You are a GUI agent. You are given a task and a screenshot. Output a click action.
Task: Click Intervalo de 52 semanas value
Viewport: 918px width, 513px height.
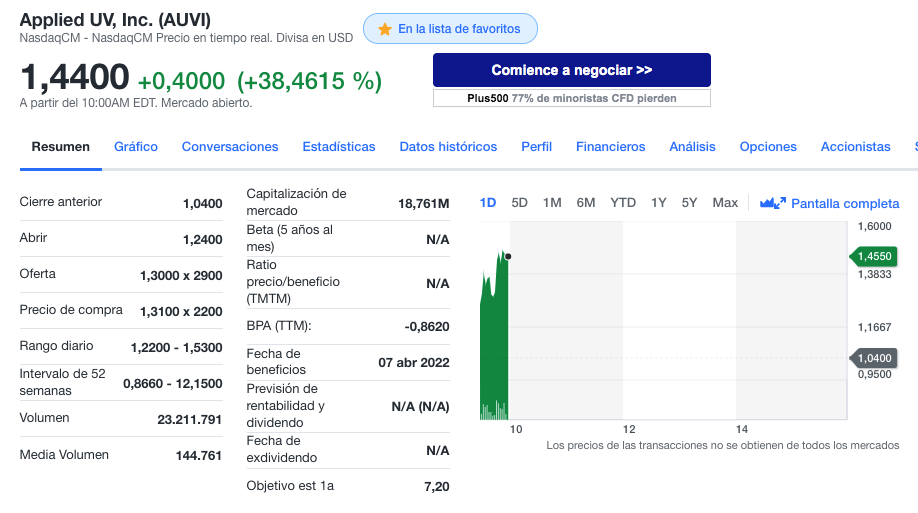[x=173, y=384]
